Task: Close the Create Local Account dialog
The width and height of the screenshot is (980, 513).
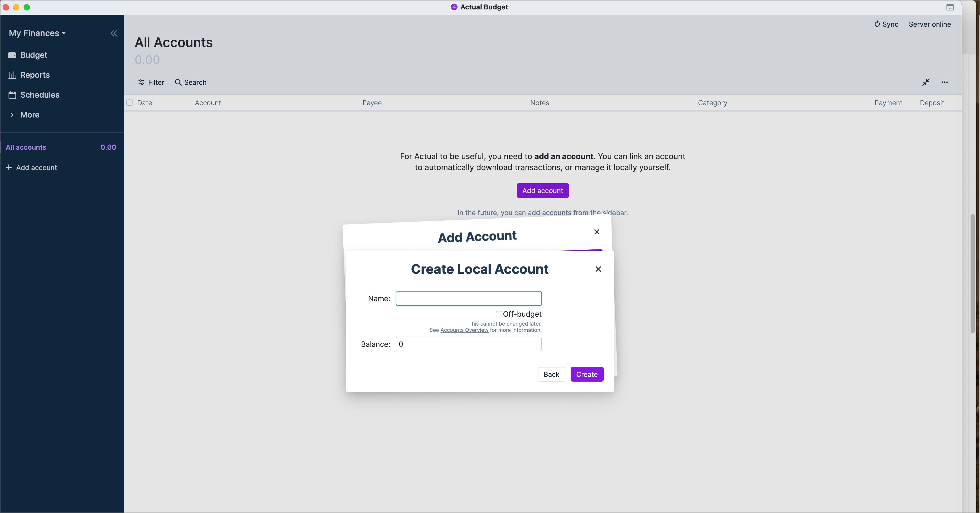Action: point(598,269)
